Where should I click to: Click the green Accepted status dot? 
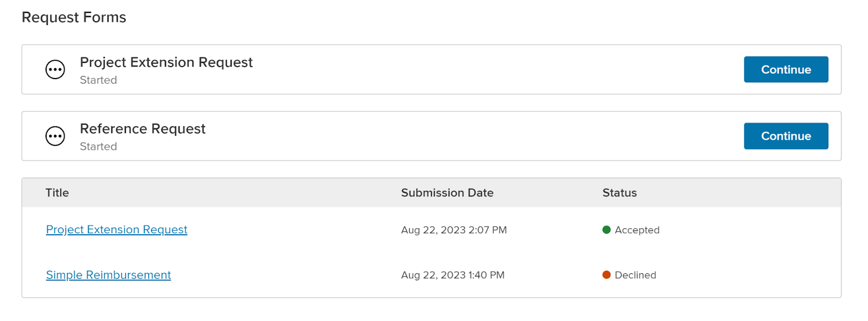607,230
